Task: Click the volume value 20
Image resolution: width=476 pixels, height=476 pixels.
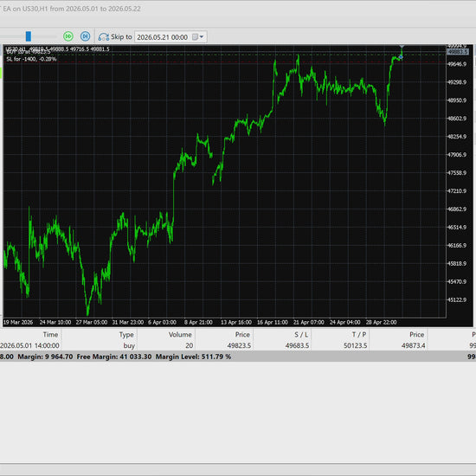Action: 190,345
